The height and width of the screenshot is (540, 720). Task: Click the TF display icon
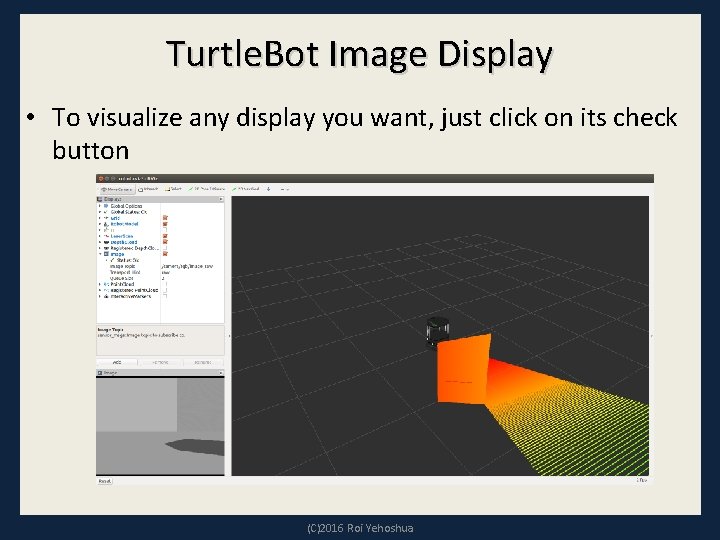pyautogui.click(x=107, y=230)
